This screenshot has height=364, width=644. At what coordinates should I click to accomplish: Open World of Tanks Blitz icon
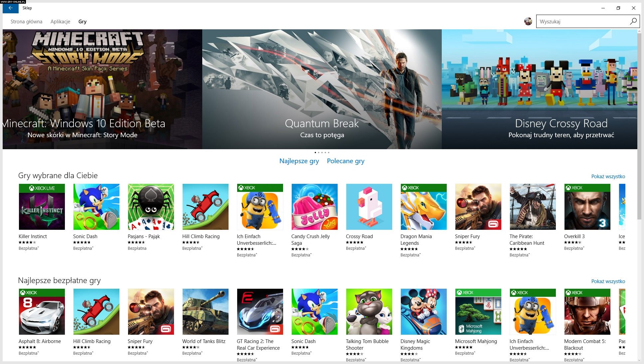coord(205,312)
